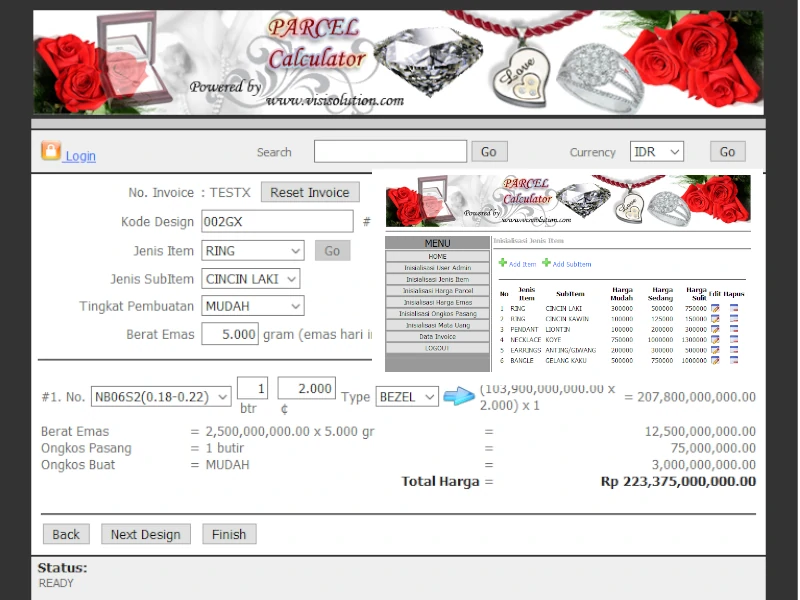Click the blue arrow beside the Type dropdown
Image resolution: width=800 pixels, height=600 pixels.
point(458,397)
